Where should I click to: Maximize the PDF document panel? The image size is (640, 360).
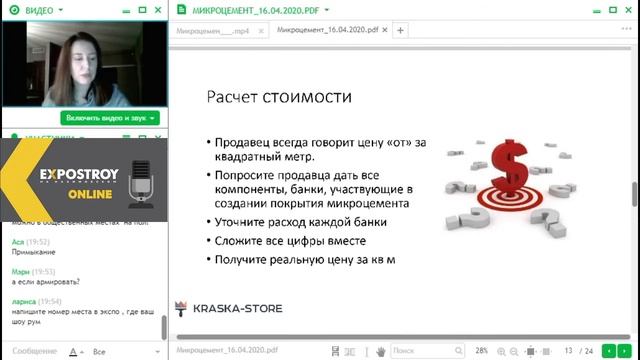point(613,10)
